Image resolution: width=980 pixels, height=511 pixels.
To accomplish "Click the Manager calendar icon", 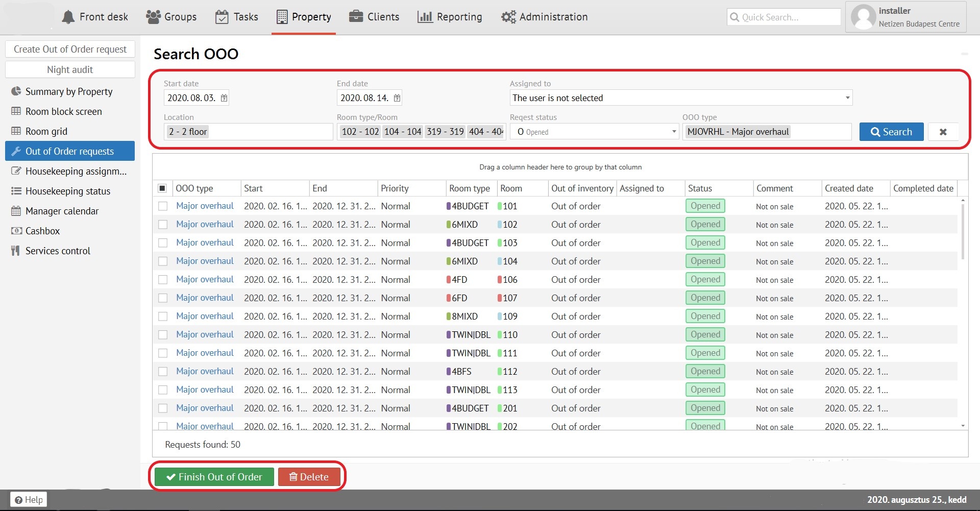I will click(16, 211).
